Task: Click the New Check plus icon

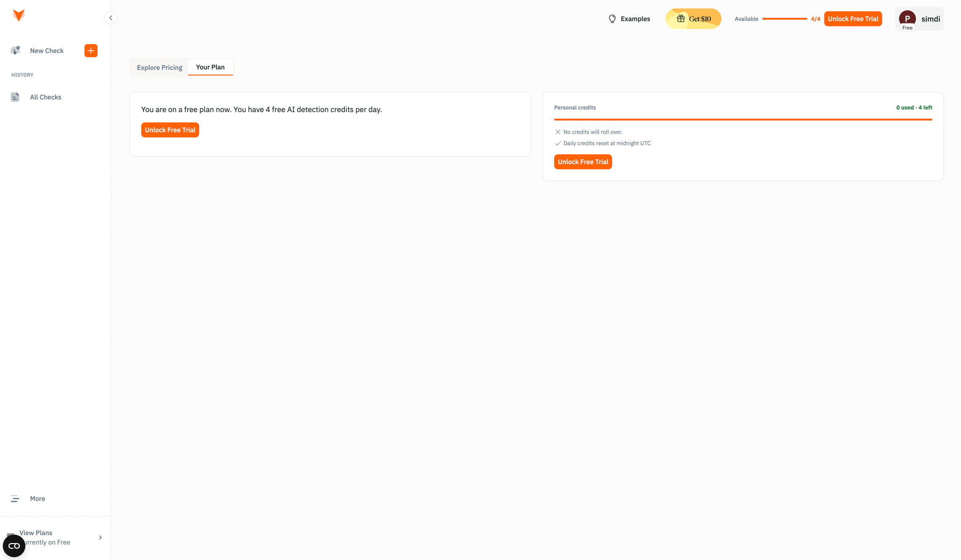Action: tap(91, 51)
